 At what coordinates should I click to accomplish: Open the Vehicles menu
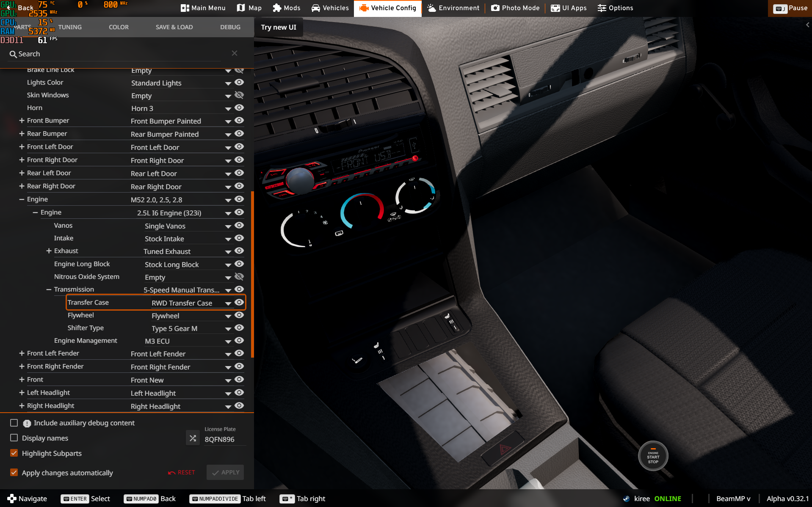[330, 8]
